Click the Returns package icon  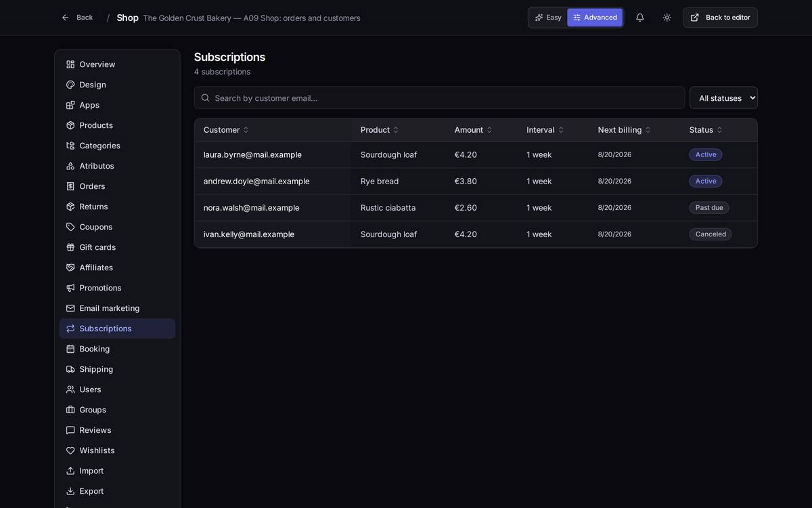[x=70, y=207]
